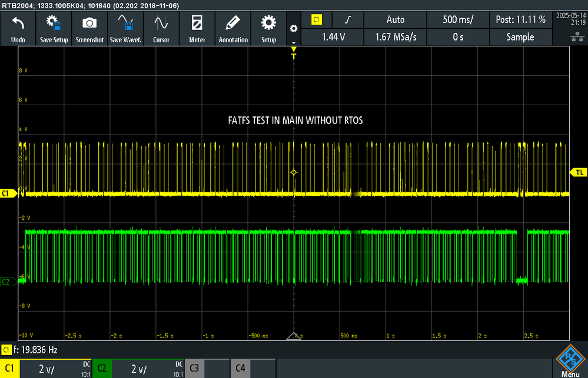Edit the 1.44 V trigger level
The image size is (588, 378).
pos(333,37)
